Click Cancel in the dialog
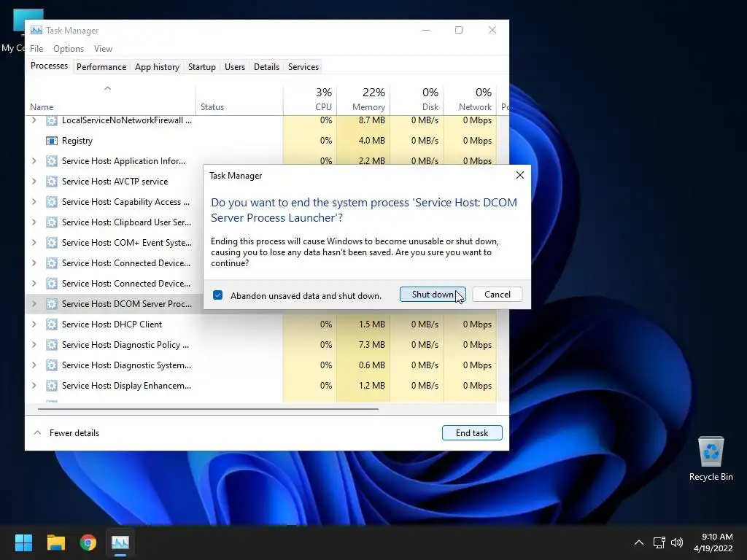 tap(497, 295)
